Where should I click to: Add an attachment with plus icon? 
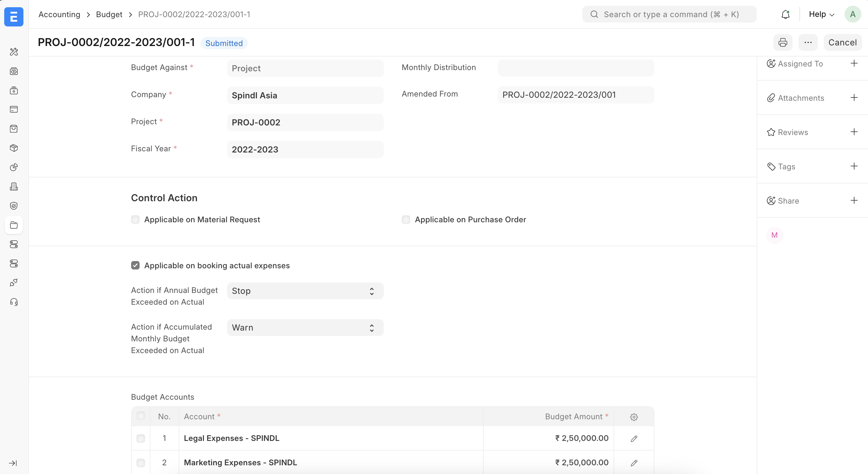click(x=854, y=98)
